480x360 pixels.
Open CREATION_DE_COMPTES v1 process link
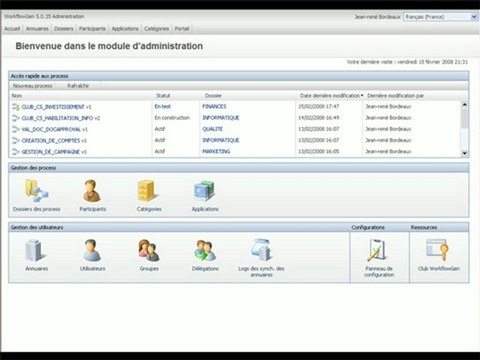click(54, 141)
